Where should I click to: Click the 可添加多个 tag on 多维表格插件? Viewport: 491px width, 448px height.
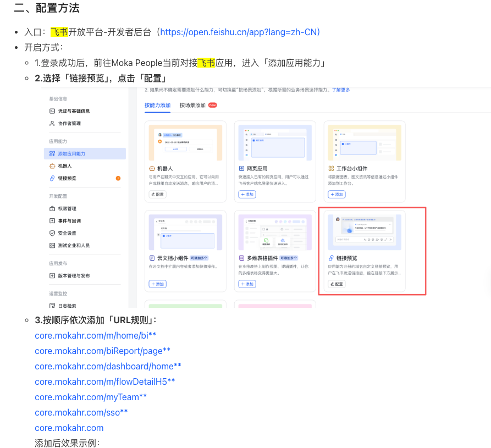(x=289, y=258)
